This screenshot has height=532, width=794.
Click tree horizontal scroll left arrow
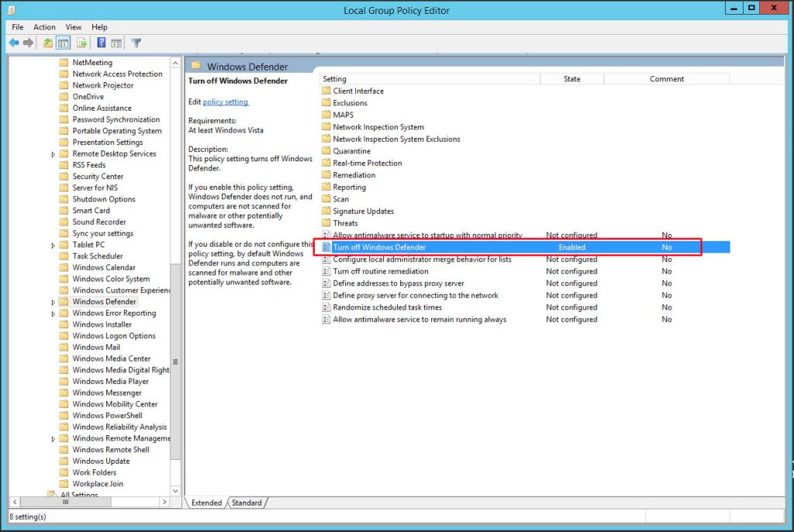[x=15, y=502]
